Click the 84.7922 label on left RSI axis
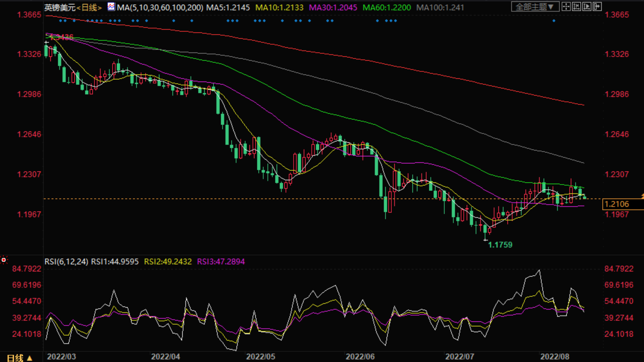Viewport: 644px width, 362px height. coord(27,269)
